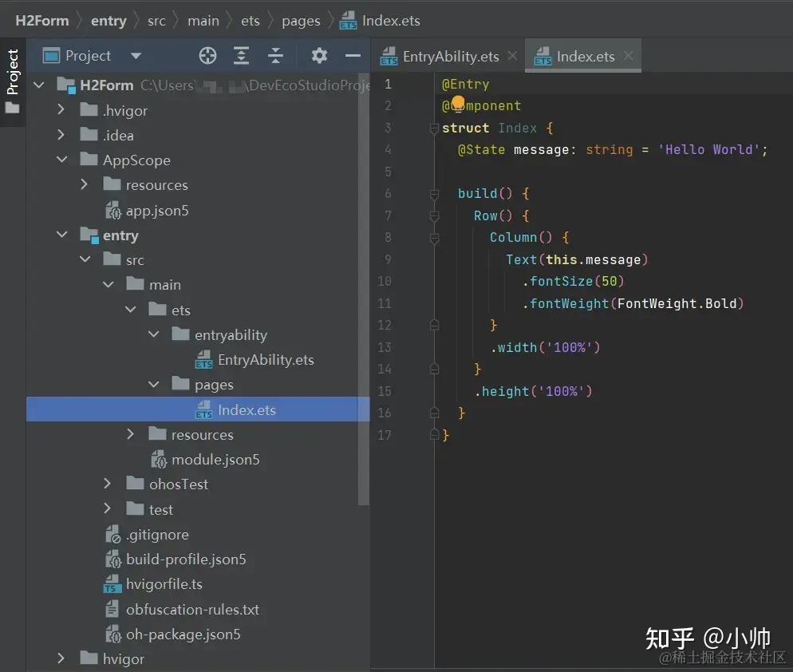This screenshot has width=793, height=672.
Task: Collapse the entry folder in the project tree
Action: coord(62,235)
